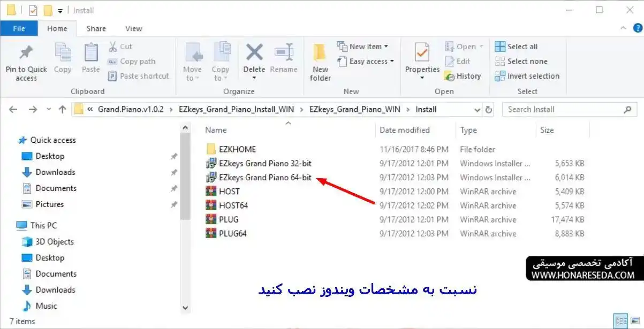Click Select all in ribbon
This screenshot has height=329, width=644.
[x=516, y=47]
